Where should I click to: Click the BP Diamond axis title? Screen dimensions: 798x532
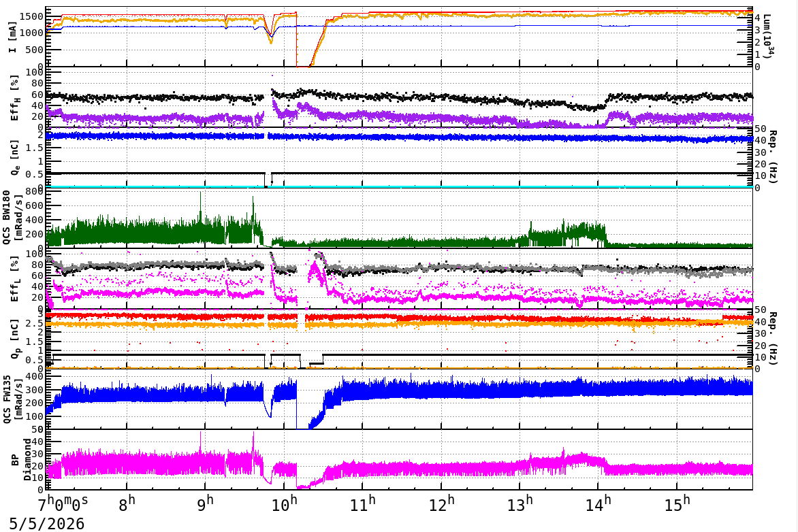pyautogui.click(x=21, y=461)
